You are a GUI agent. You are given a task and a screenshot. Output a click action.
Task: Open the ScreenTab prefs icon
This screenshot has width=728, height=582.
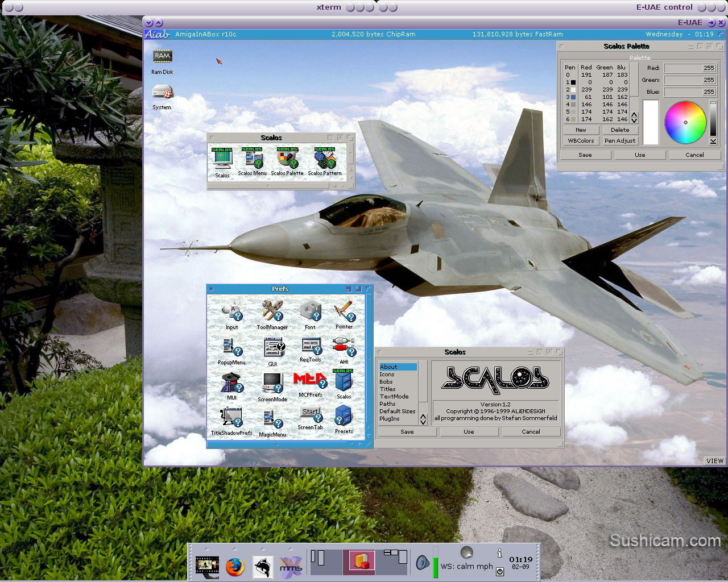311,415
